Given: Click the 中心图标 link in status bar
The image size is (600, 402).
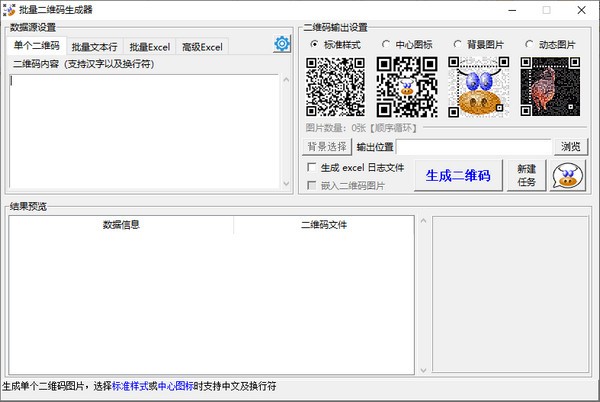Looking at the screenshot, I should 176,386.
